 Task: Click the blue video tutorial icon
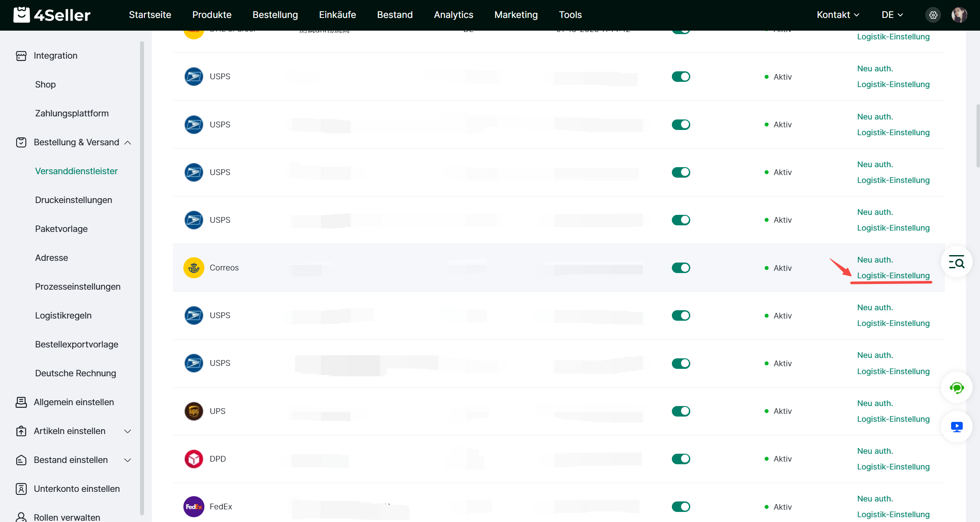(x=956, y=427)
